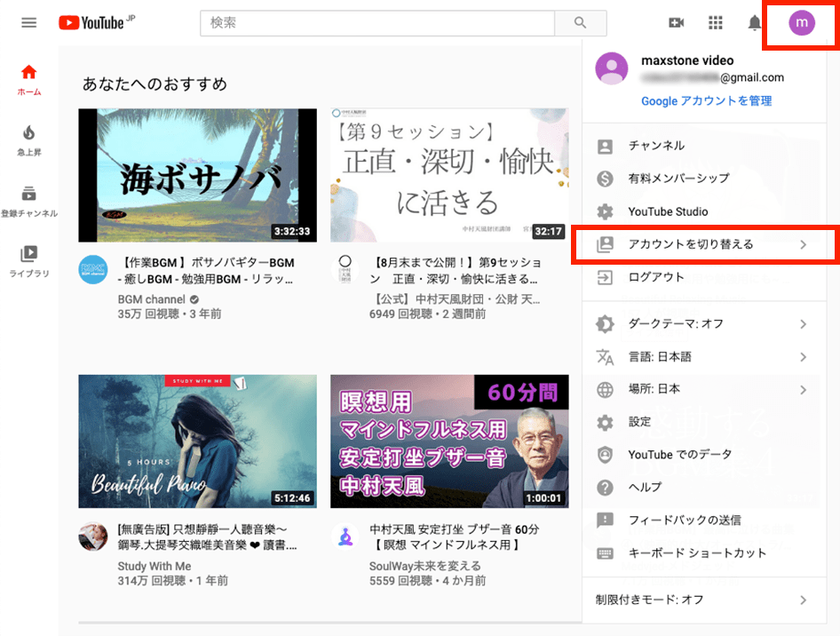Select the ホーム sidebar icon
840x636 pixels.
click(x=29, y=78)
